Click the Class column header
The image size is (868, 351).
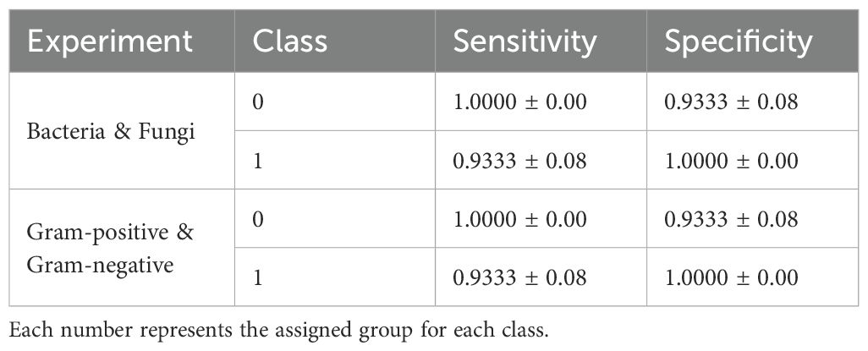[x=335, y=41]
